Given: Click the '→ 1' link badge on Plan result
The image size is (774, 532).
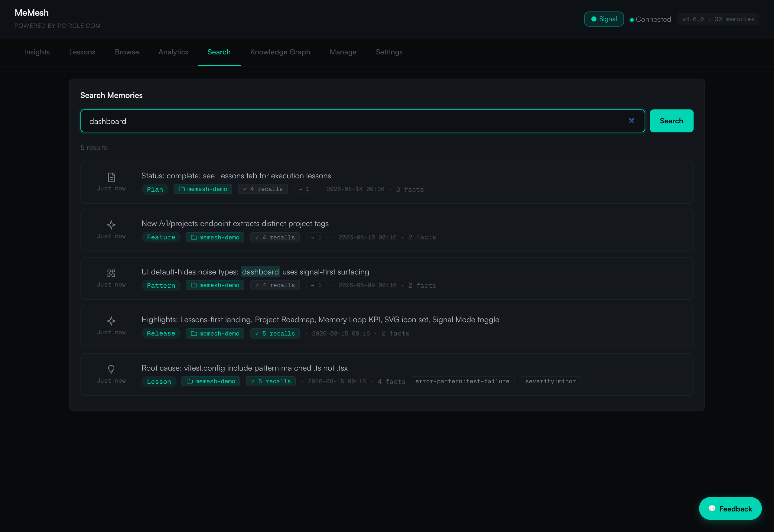Looking at the screenshot, I should 304,189.
